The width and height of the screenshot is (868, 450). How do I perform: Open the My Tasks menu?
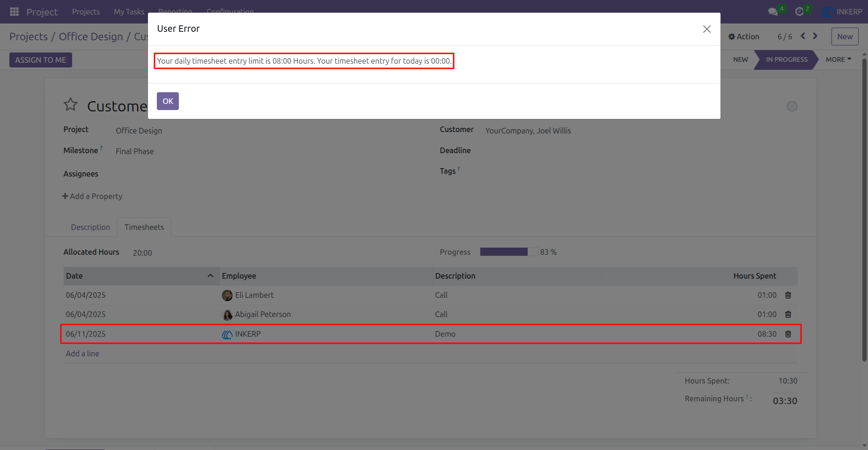click(x=129, y=12)
